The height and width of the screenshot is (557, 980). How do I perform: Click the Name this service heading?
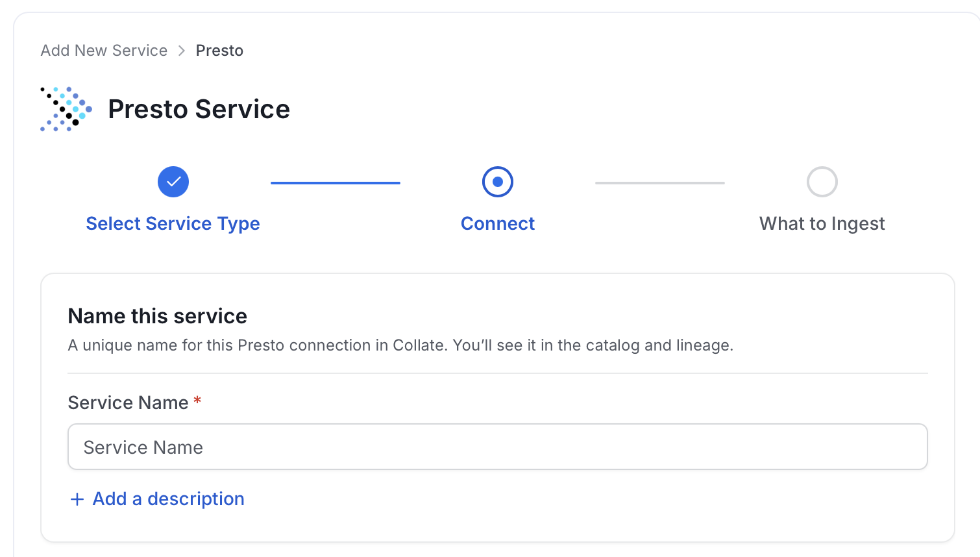[158, 316]
